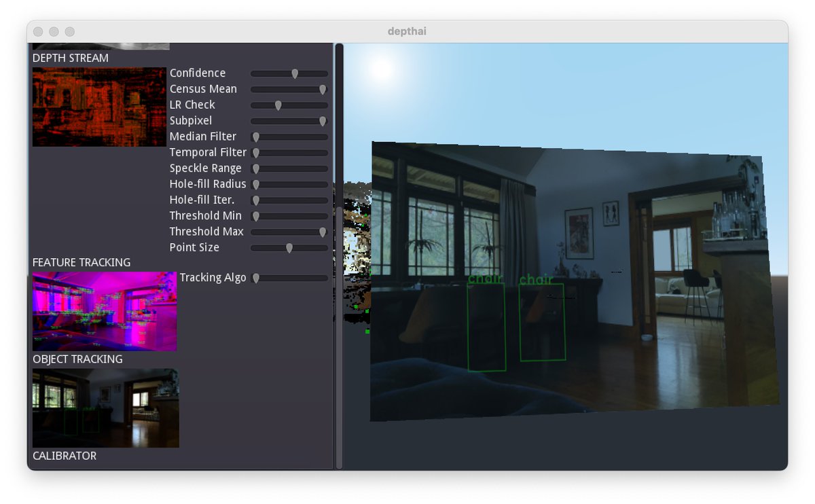This screenshot has width=815, height=504.
Task: Adjust the Hole-fill Iter. slider
Action: pyautogui.click(x=289, y=200)
